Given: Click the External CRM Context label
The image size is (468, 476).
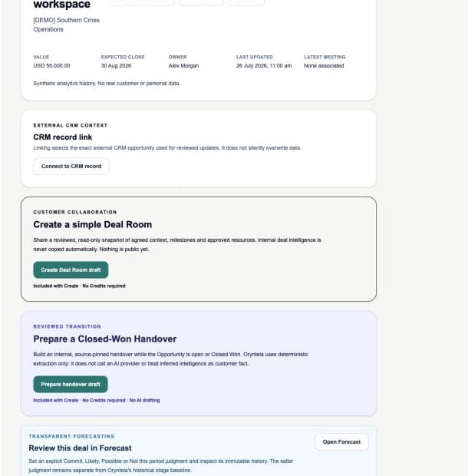Looking at the screenshot, I should tap(71, 125).
